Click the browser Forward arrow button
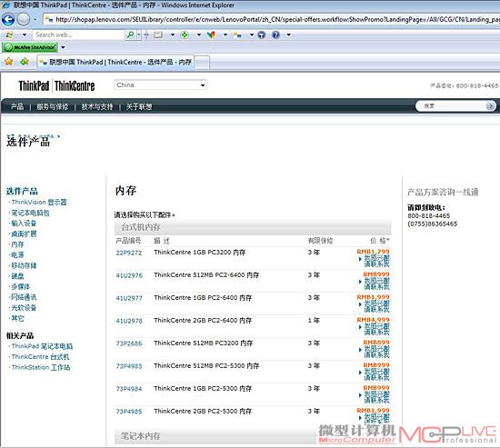This screenshot has height=448, width=500. pos(23,19)
